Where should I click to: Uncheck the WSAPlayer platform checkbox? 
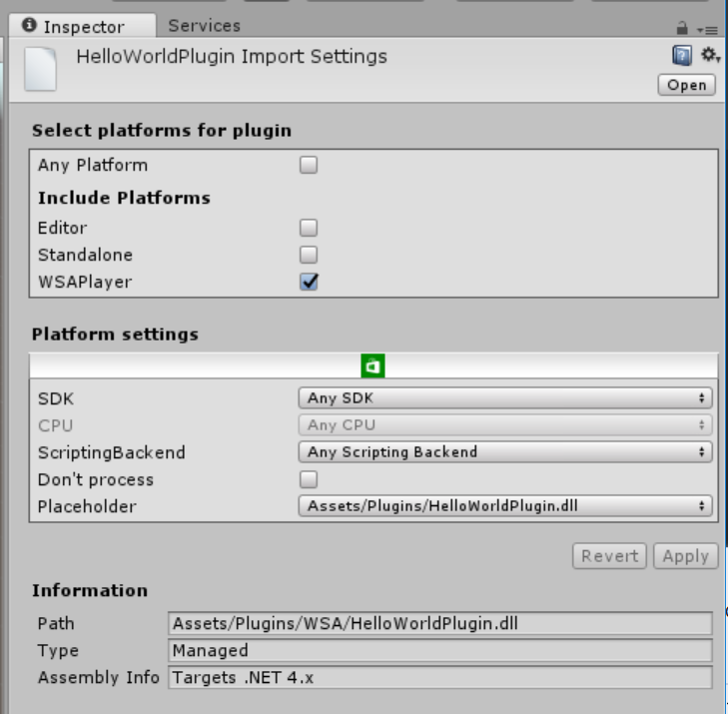tap(309, 282)
